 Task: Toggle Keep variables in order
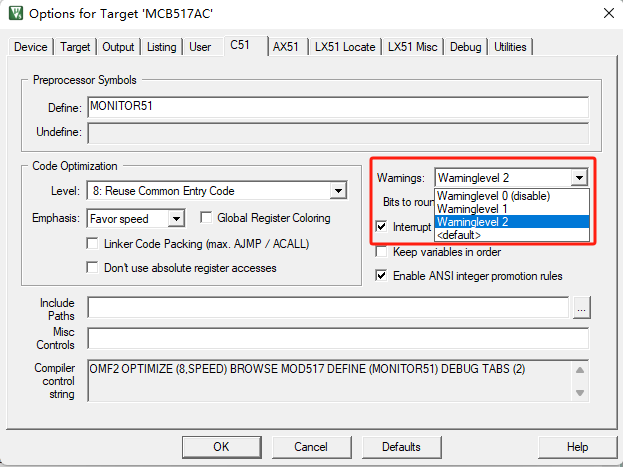(x=383, y=252)
